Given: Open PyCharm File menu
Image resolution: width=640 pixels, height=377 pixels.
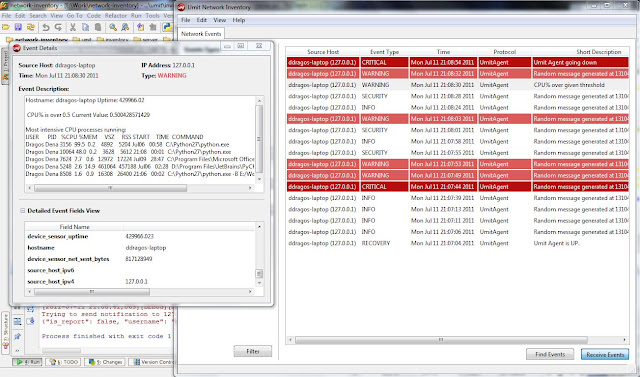Looking at the screenshot, I should tap(7, 16).
